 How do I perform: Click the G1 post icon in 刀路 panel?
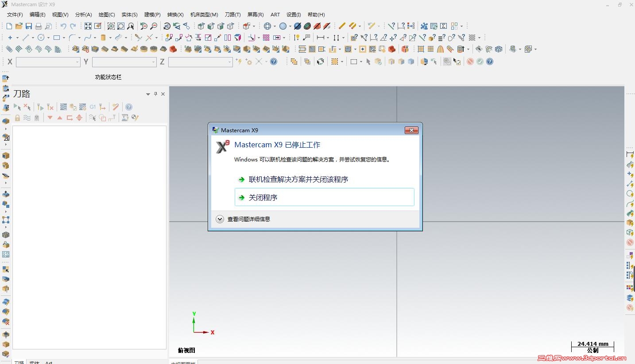[x=93, y=107]
